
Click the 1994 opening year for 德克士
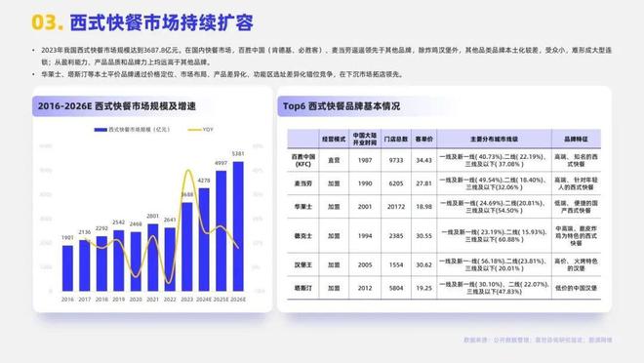[x=365, y=236]
